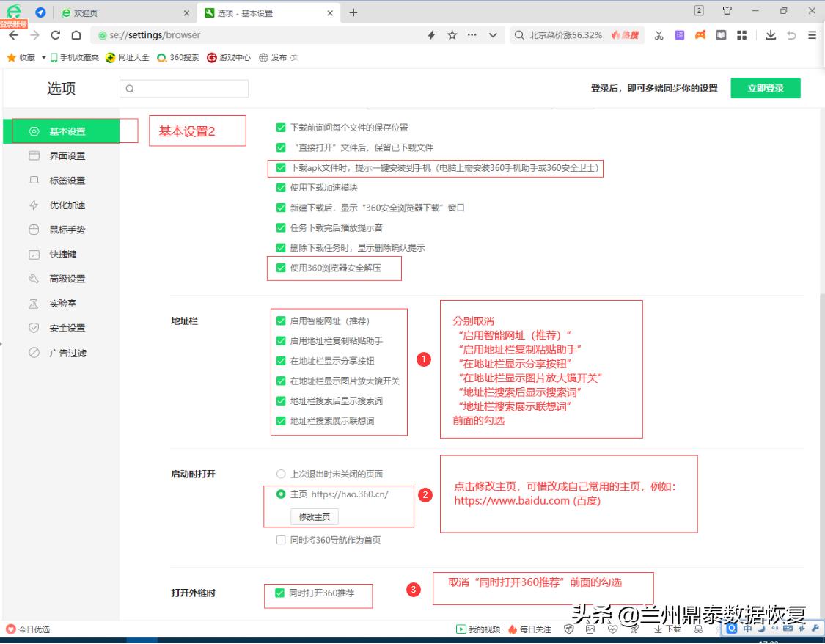Screen dimensions: 825x644
Task: Select 上次退出时未关闭的页面 option
Action: pos(280,474)
